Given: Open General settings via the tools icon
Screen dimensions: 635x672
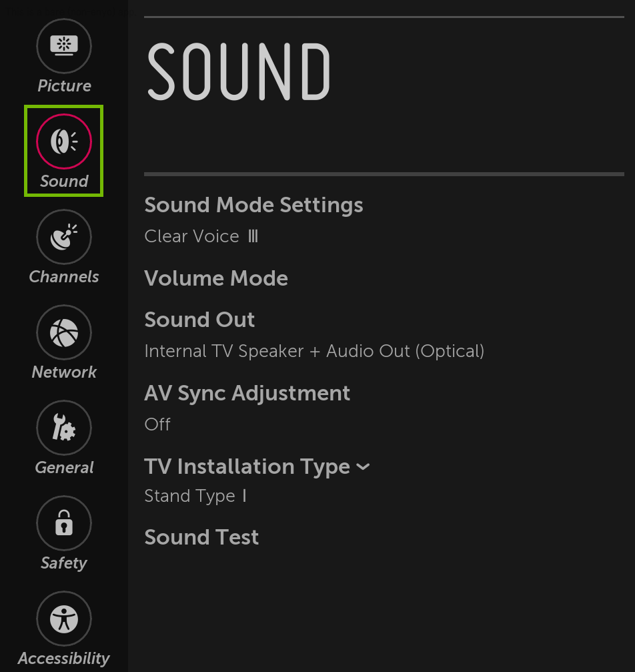Looking at the screenshot, I should pos(64,428).
